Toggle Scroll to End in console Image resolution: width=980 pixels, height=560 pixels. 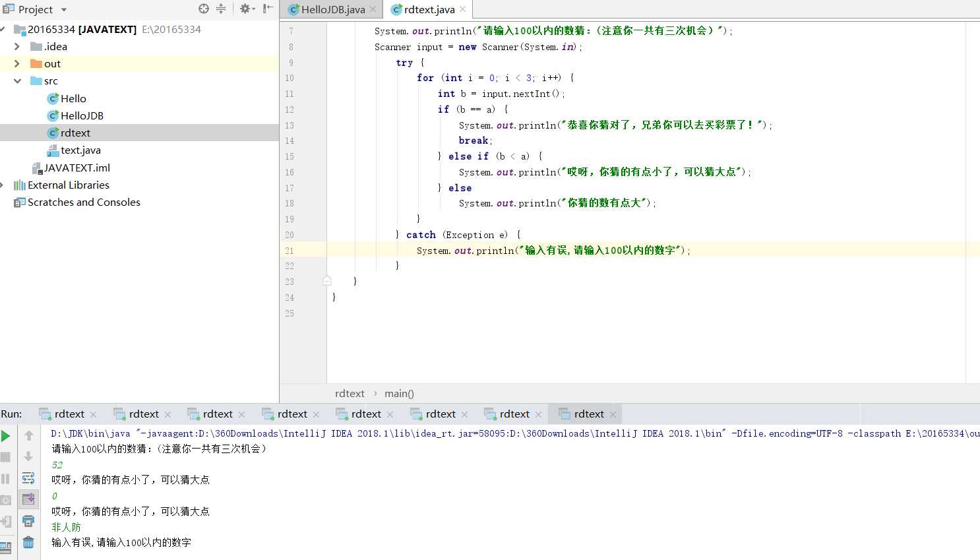[28, 499]
